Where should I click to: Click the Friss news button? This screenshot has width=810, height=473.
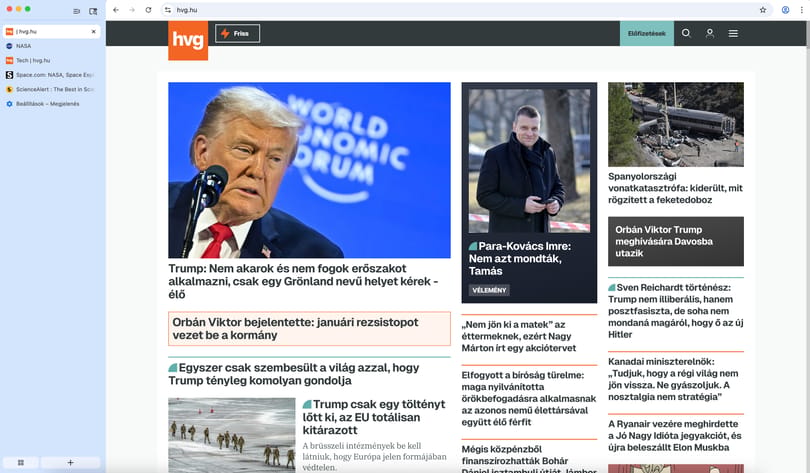(238, 34)
